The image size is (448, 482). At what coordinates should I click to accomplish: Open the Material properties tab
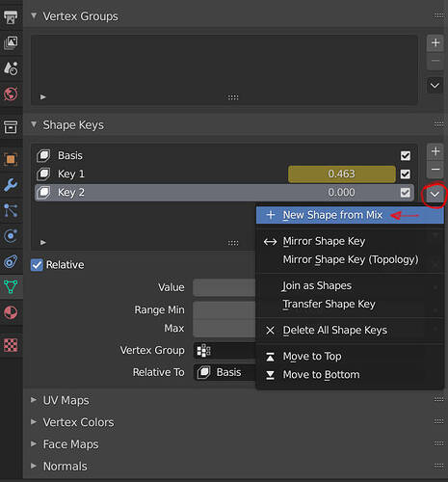click(x=11, y=312)
